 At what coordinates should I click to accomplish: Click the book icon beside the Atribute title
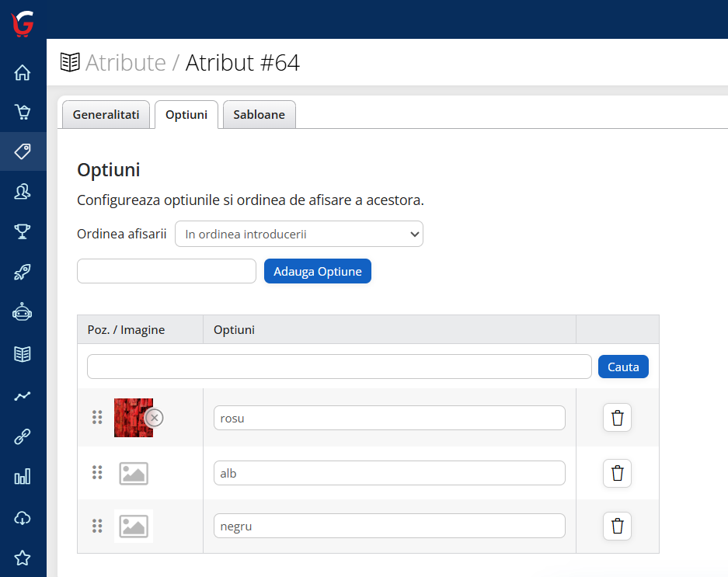70,62
